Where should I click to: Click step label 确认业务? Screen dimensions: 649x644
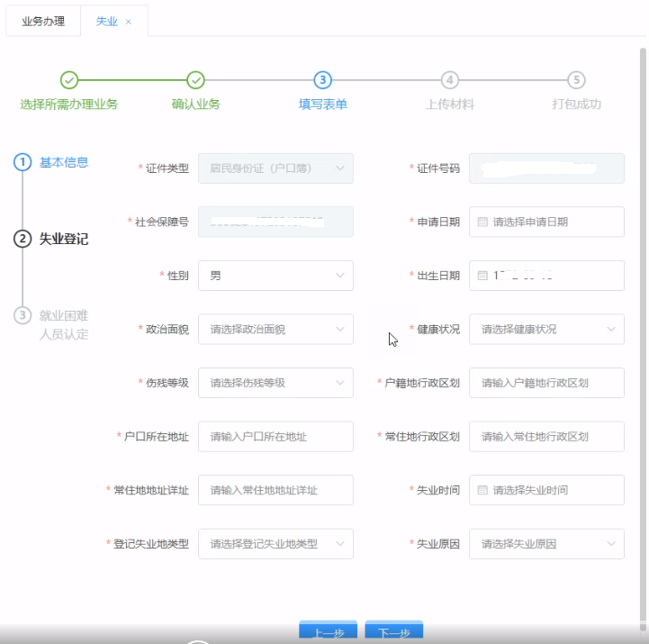pyautogui.click(x=195, y=104)
